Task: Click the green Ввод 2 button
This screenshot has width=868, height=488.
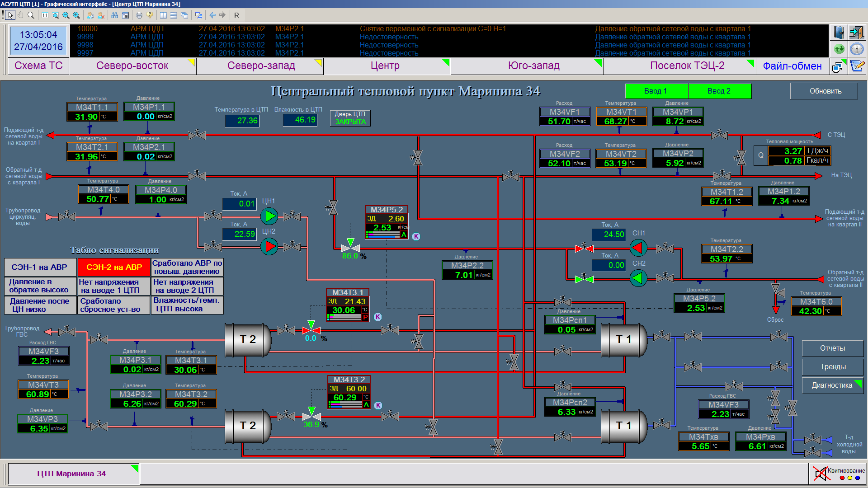Action: tap(719, 91)
